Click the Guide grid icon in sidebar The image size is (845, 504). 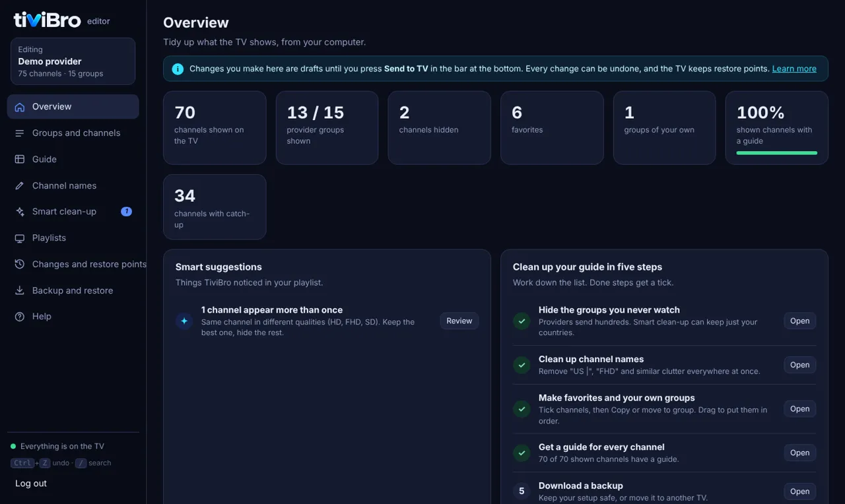[x=20, y=160]
